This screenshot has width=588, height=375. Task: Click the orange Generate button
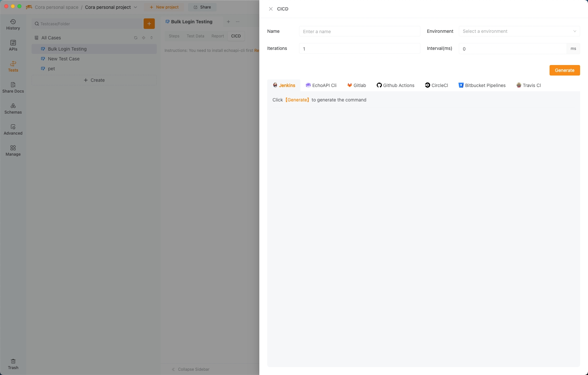pyautogui.click(x=565, y=70)
